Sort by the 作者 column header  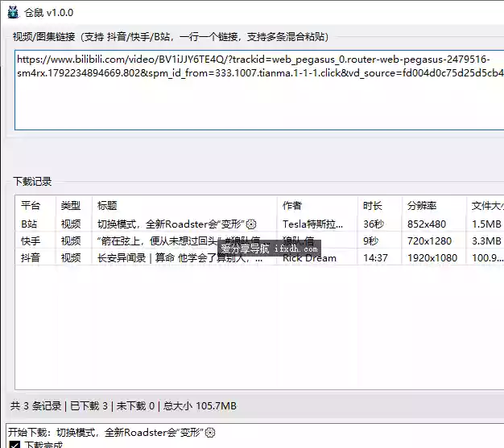292,206
